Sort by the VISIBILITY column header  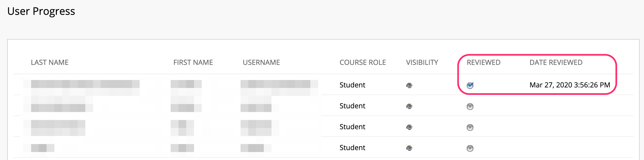click(422, 62)
